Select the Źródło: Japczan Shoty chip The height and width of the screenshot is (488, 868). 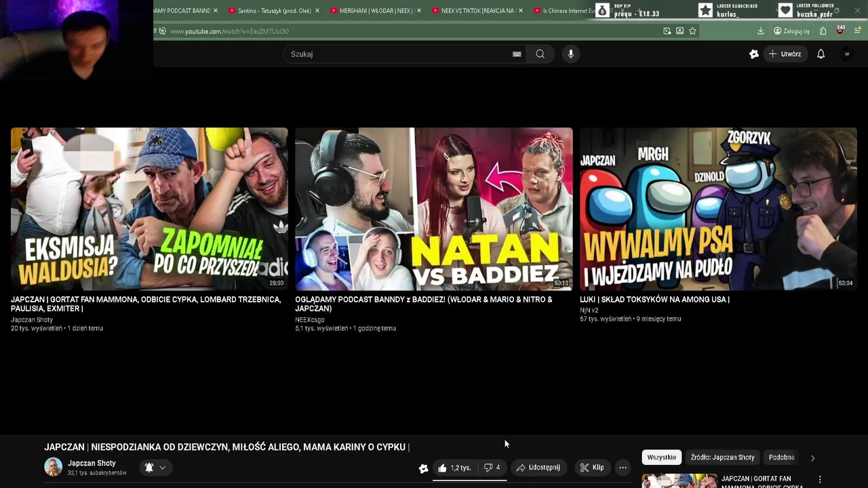722,457
